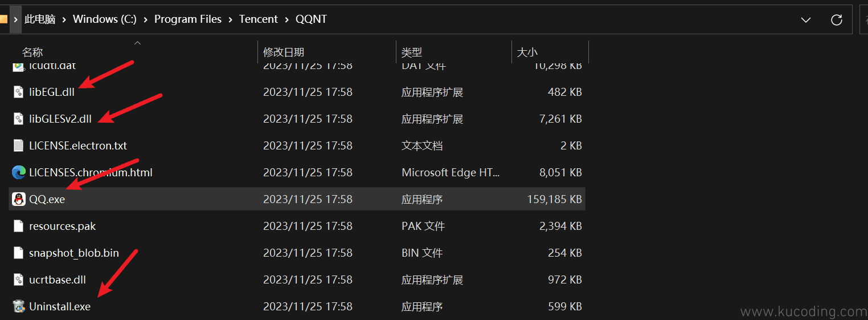Sort by the 名称 column header
The width and height of the screenshot is (868, 320).
pyautogui.click(x=32, y=52)
